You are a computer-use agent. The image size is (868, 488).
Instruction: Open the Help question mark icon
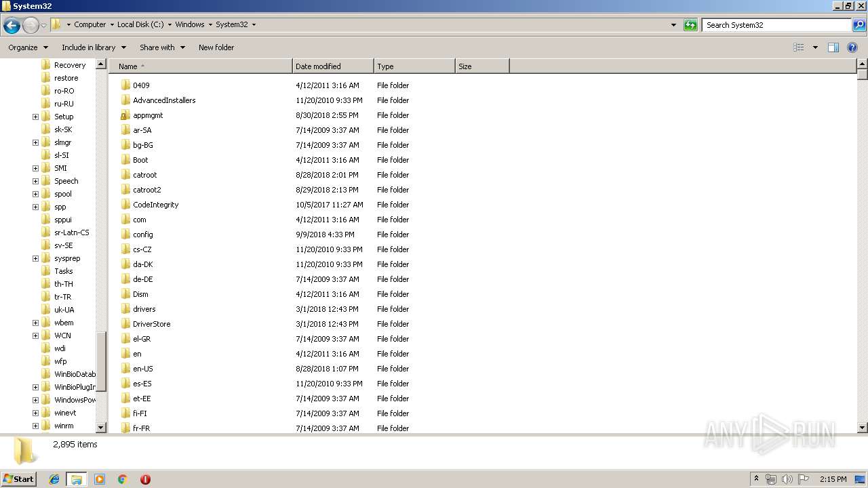click(852, 47)
